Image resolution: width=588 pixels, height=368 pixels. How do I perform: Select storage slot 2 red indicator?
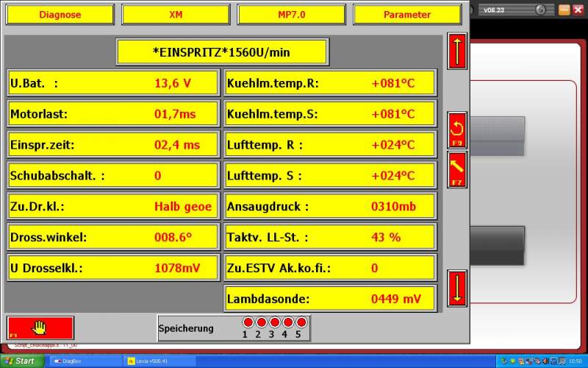pos(262,322)
